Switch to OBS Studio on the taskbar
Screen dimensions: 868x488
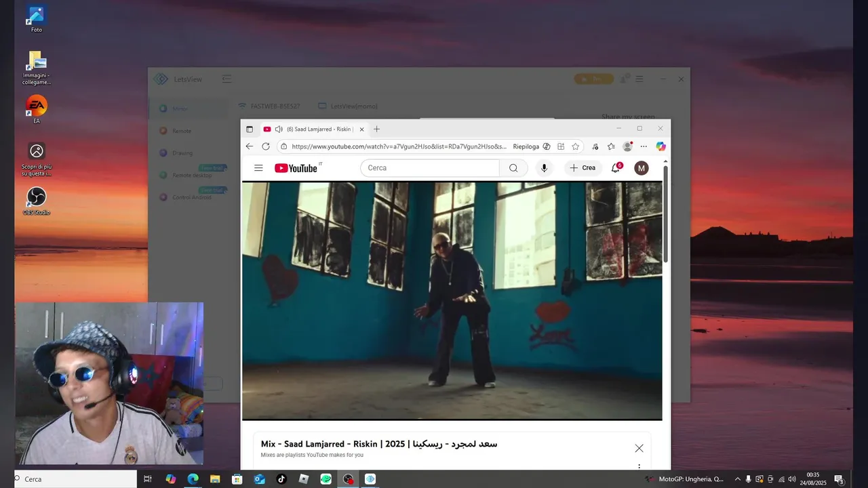[x=348, y=479]
